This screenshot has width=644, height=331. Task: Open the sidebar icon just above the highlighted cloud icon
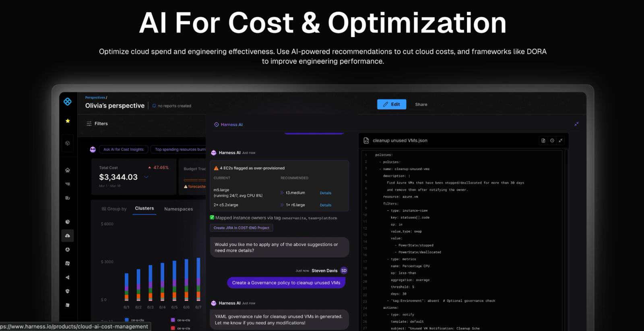coord(68,222)
